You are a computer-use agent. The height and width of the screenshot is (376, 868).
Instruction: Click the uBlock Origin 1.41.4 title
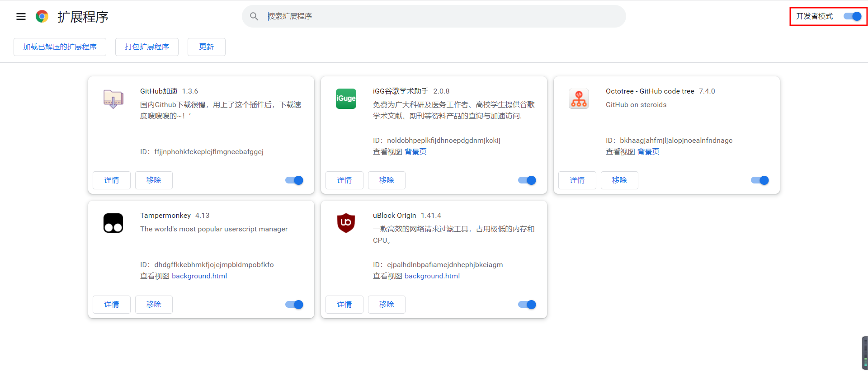[x=407, y=216]
